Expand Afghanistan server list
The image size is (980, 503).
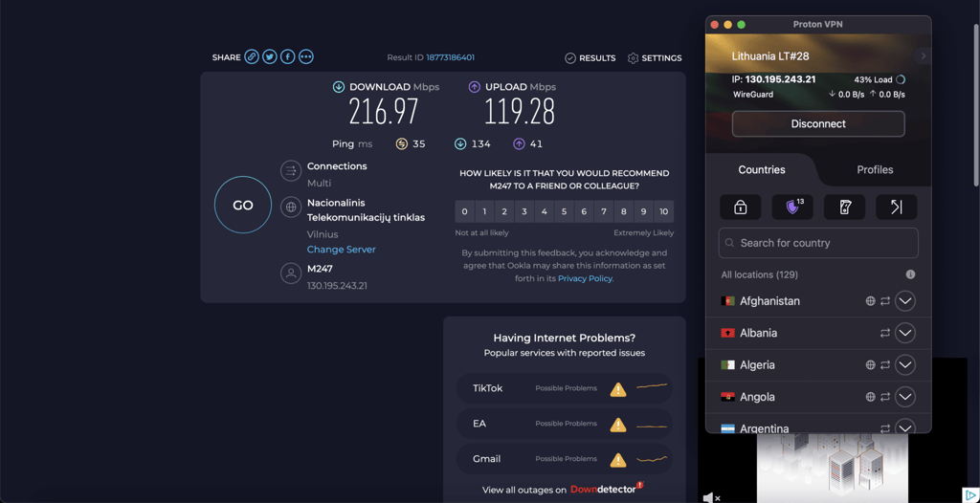coord(905,301)
